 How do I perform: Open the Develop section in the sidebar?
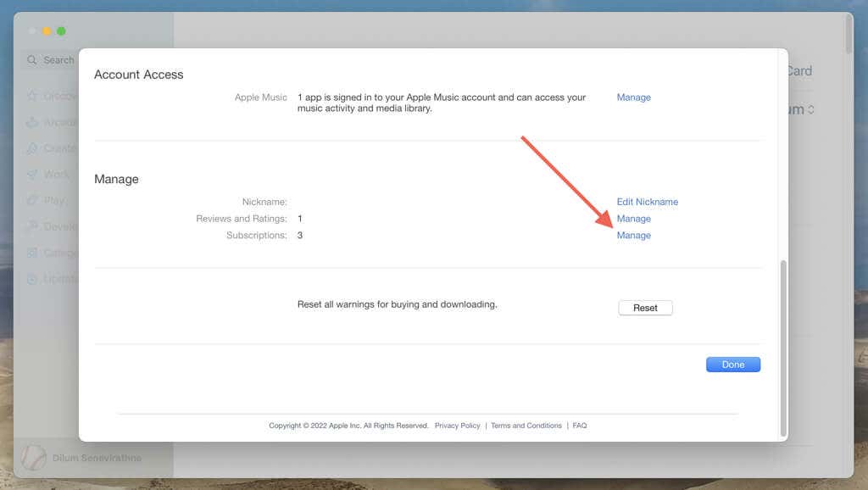(53, 226)
